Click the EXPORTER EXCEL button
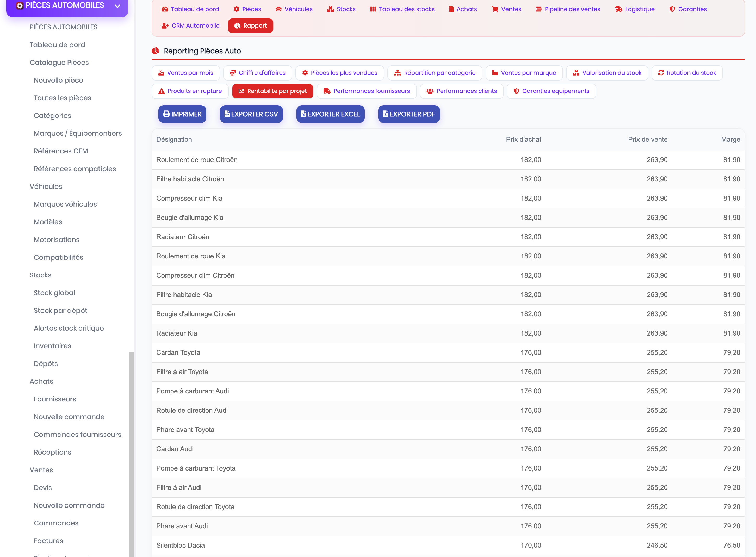 coord(330,114)
